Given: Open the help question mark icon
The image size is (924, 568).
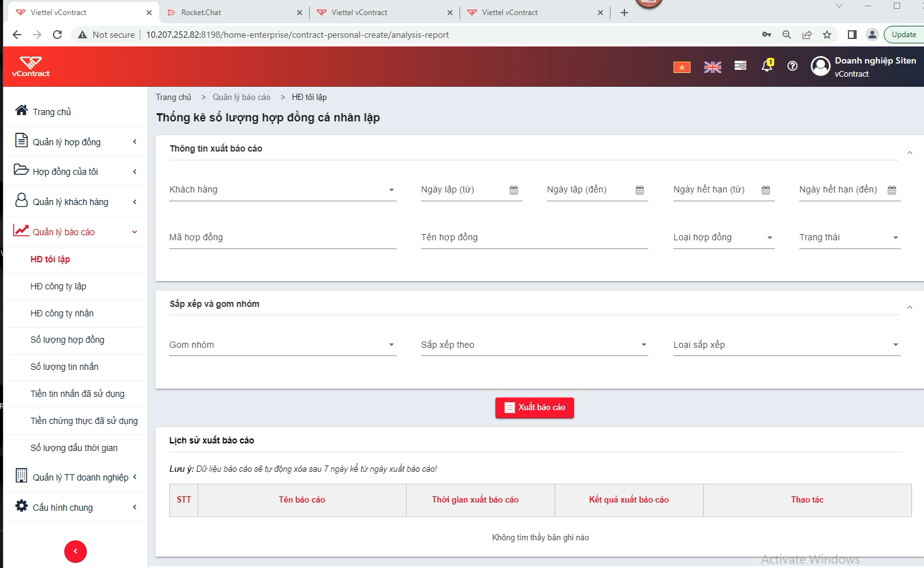Looking at the screenshot, I should coord(792,66).
